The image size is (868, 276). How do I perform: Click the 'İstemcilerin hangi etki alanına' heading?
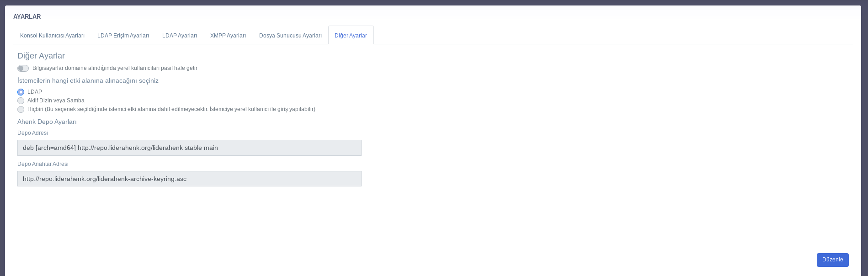[88, 81]
